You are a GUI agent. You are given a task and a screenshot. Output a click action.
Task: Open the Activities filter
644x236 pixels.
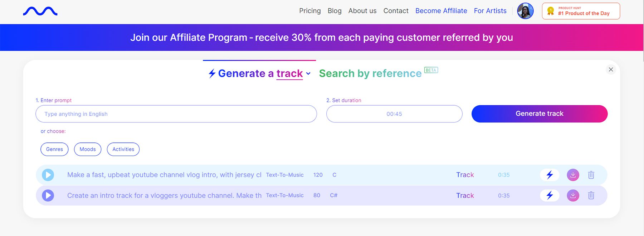coord(123,149)
